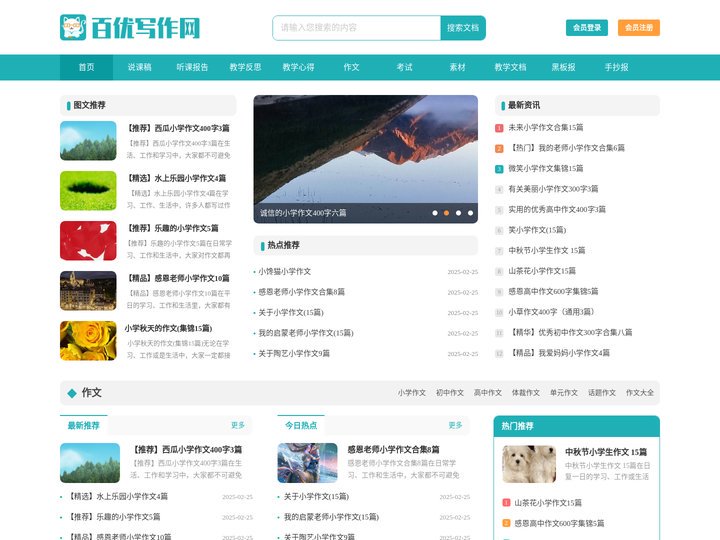720x540 pixels.
Task: Open 山茶花小学作文15篇 in 最新资讯
Action: [x=542, y=271]
